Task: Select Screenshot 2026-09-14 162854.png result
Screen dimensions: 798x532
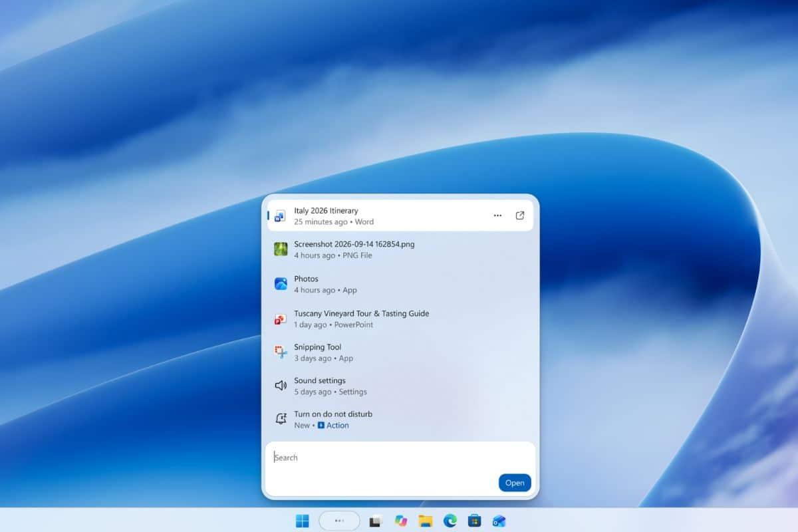Action: point(400,249)
